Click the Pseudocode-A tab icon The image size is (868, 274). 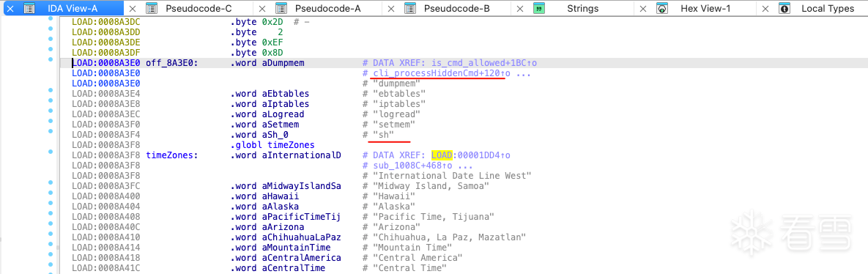click(281, 9)
